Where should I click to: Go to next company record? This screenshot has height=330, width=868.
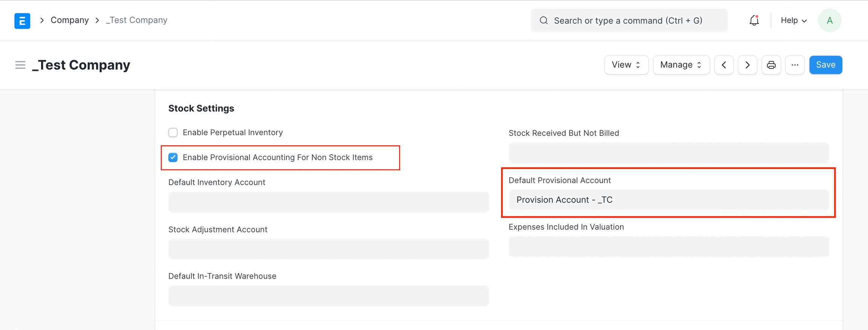[x=747, y=65]
